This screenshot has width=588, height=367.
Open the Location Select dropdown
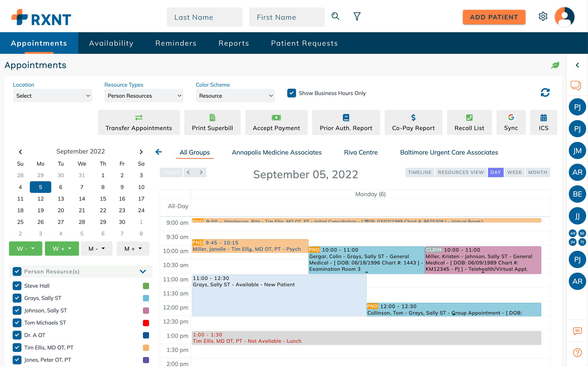point(52,96)
